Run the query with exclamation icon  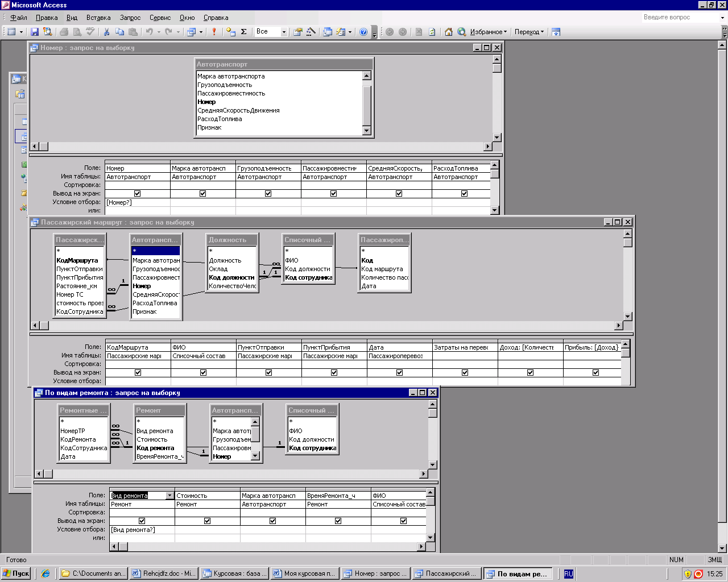[x=214, y=32]
